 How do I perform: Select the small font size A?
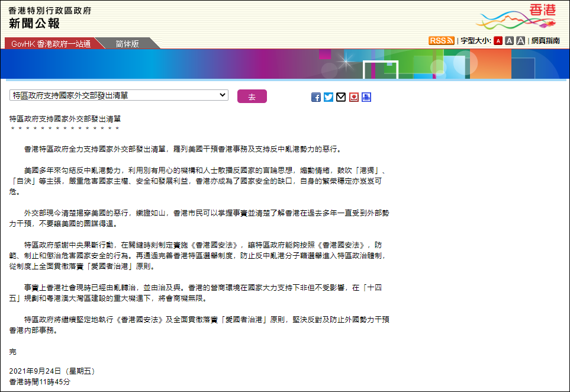498,41
